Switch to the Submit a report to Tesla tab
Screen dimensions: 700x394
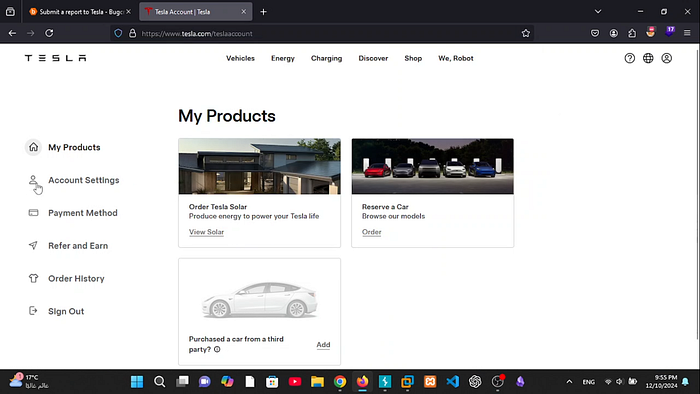pos(80,12)
